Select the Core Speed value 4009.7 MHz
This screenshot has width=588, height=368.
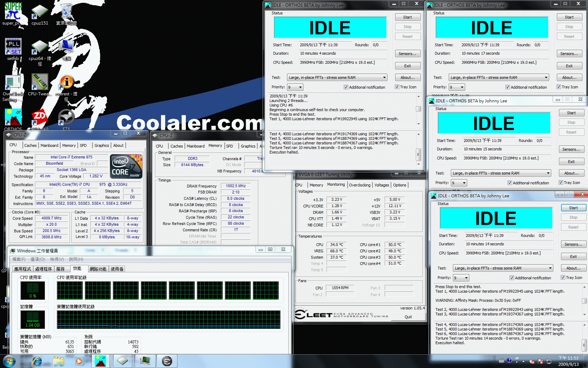(x=51, y=218)
